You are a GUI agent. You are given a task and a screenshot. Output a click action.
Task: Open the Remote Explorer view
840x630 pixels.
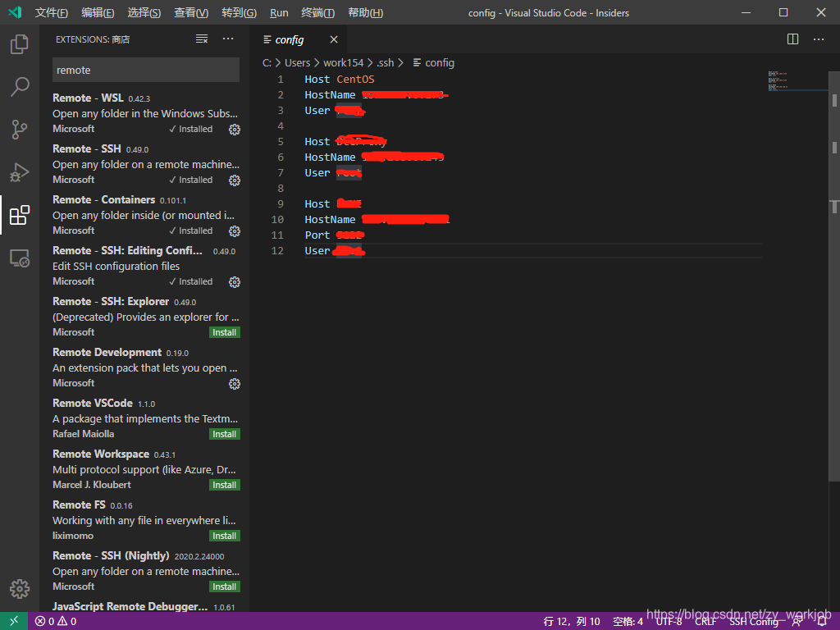click(x=20, y=258)
